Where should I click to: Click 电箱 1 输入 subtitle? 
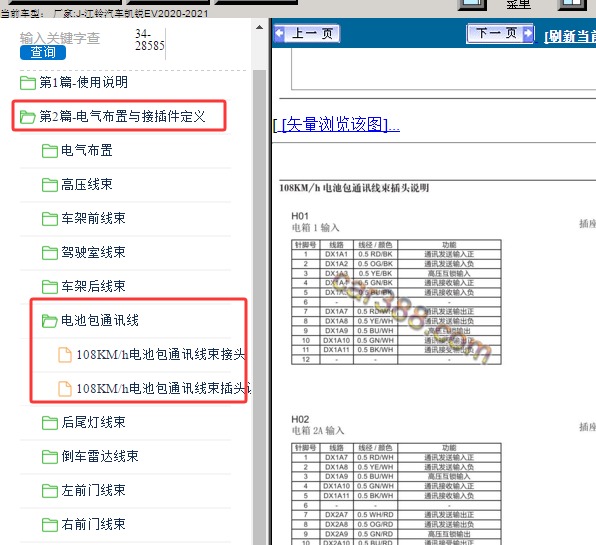(315, 228)
